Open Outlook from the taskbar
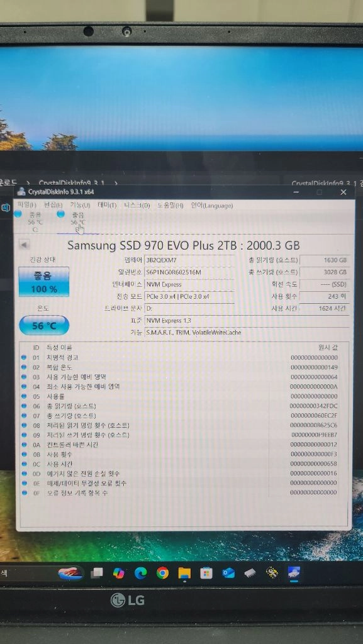This screenshot has height=644, width=363. coord(228,572)
